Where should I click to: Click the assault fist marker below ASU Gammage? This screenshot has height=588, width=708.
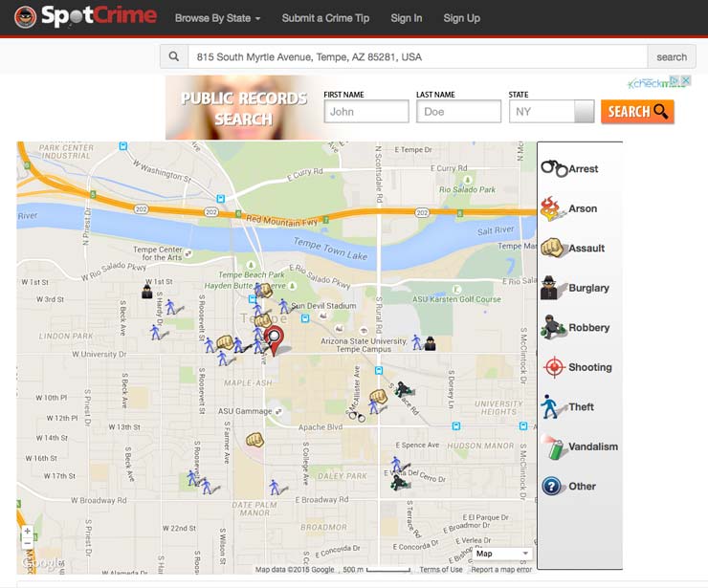254,439
